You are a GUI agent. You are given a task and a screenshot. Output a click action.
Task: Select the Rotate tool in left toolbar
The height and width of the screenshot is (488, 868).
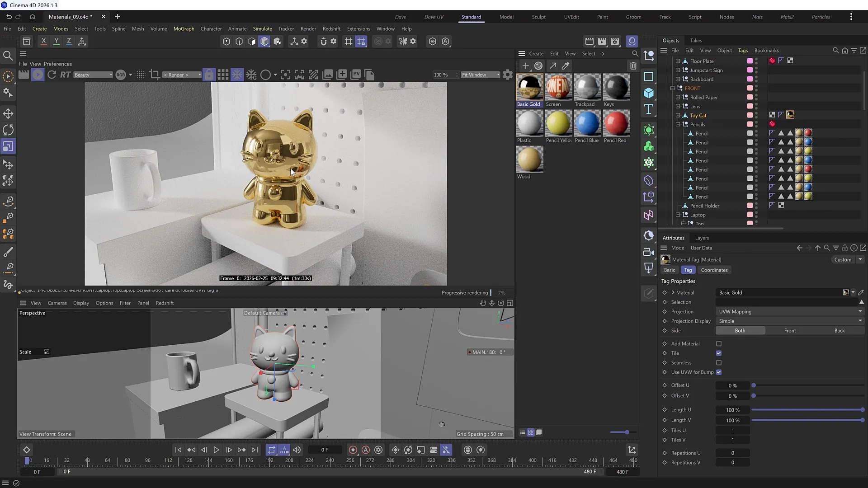pyautogui.click(x=8, y=130)
